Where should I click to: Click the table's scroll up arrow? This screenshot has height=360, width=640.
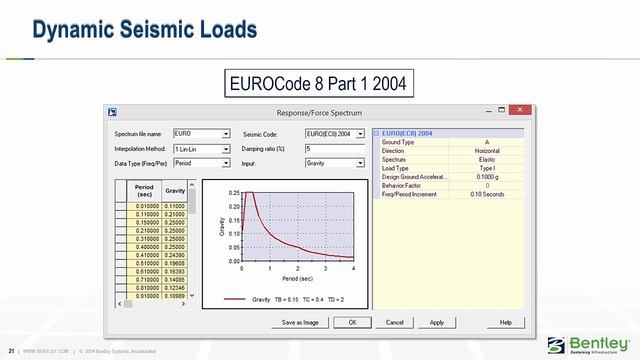tap(192, 185)
